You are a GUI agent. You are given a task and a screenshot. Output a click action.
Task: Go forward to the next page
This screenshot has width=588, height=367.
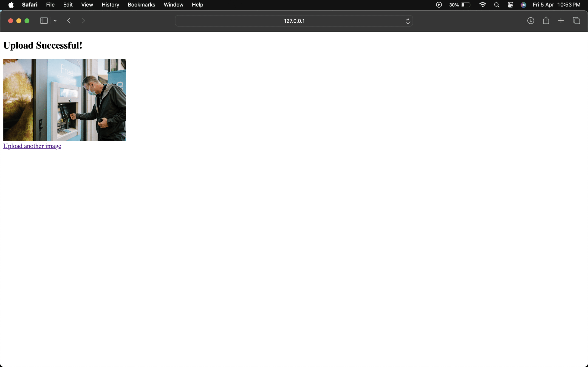tap(83, 21)
